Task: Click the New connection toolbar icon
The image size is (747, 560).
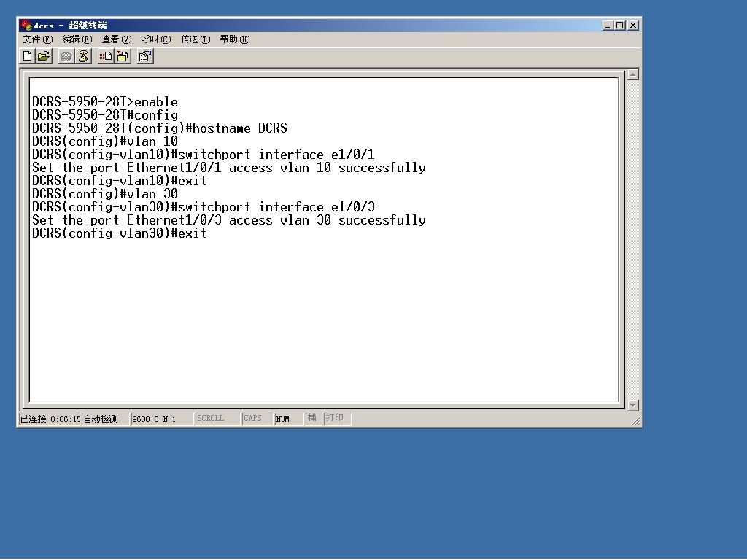Action: tap(28, 57)
